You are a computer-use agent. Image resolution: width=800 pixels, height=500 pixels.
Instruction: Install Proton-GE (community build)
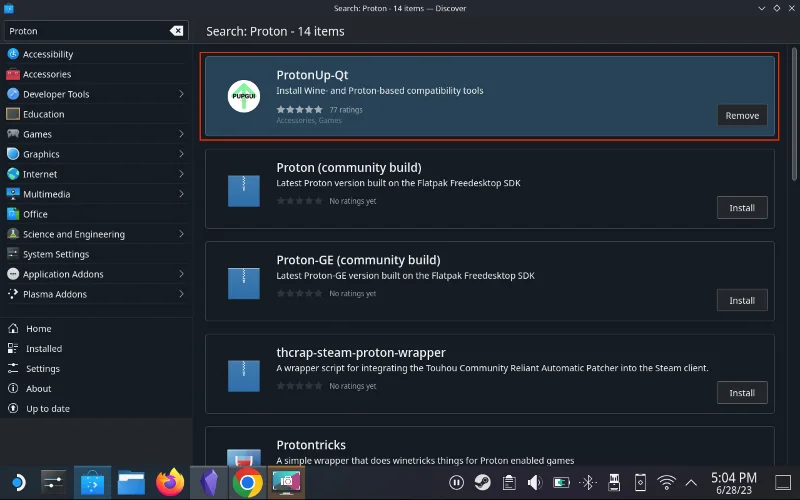742,301
